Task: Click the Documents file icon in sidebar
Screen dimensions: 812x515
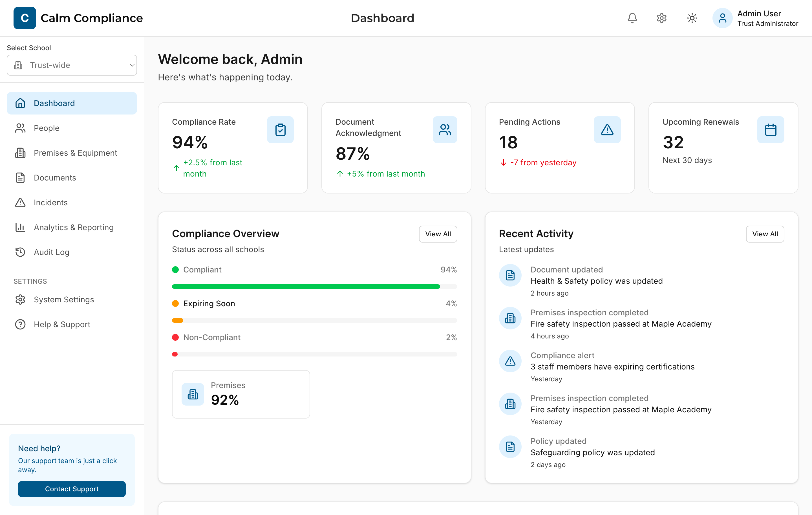Action: point(20,178)
